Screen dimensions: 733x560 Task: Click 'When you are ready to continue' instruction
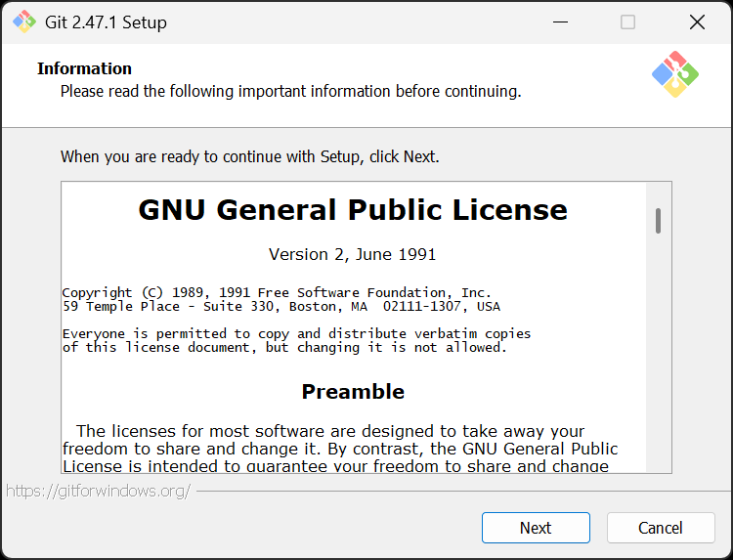point(250,156)
